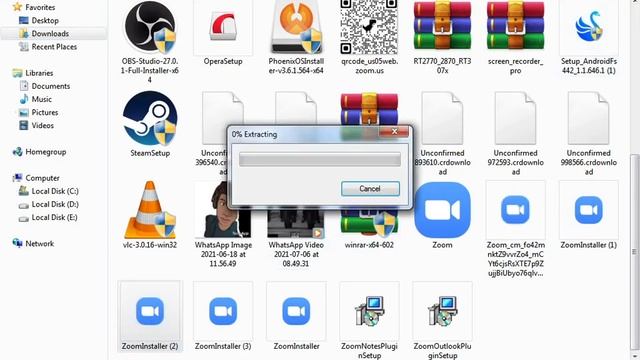Open Local Disk (D:)
The image size is (640, 360).
pos(55,204)
